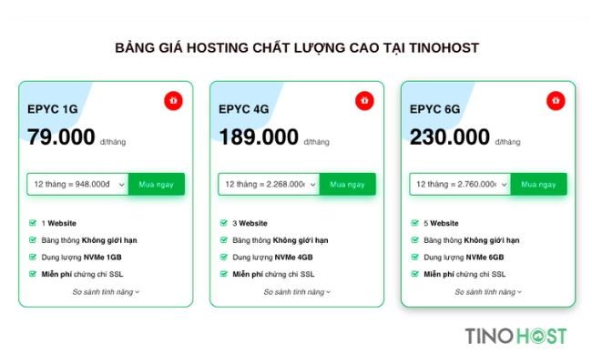Click check icon beside NVMe 6GB storage

[415, 257]
